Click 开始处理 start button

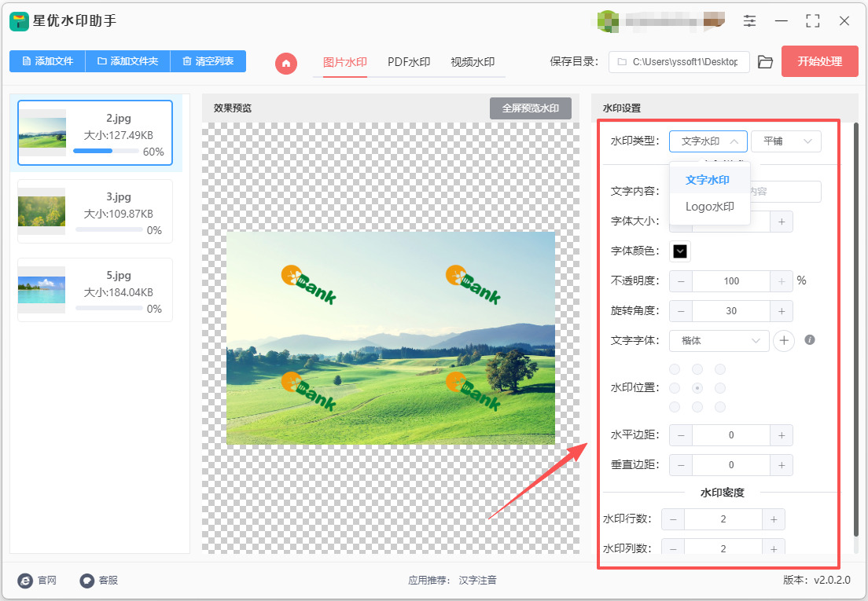(x=819, y=61)
